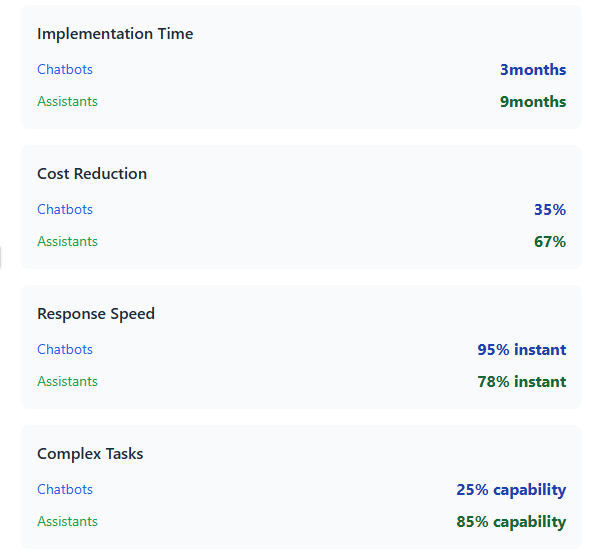Click Assistants label under Complex Tasks
604x558 pixels.
67,521
